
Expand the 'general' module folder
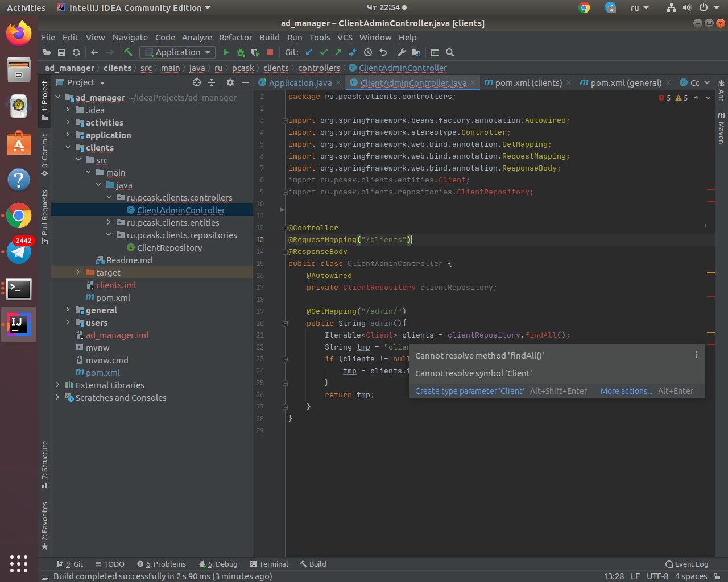(68, 310)
